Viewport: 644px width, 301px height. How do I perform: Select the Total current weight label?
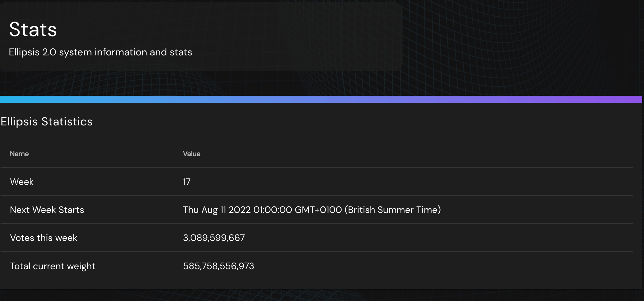53,266
